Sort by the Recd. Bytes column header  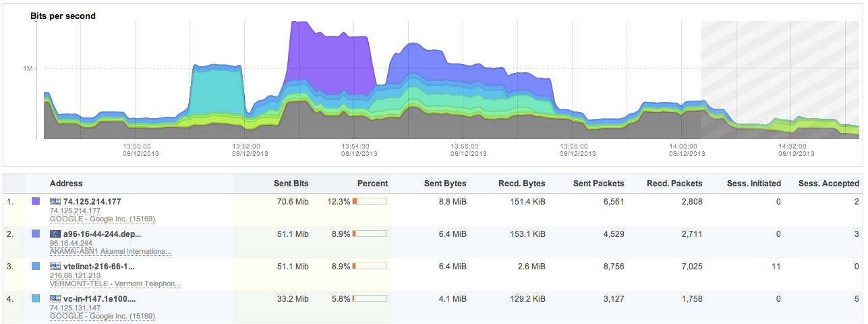(521, 184)
